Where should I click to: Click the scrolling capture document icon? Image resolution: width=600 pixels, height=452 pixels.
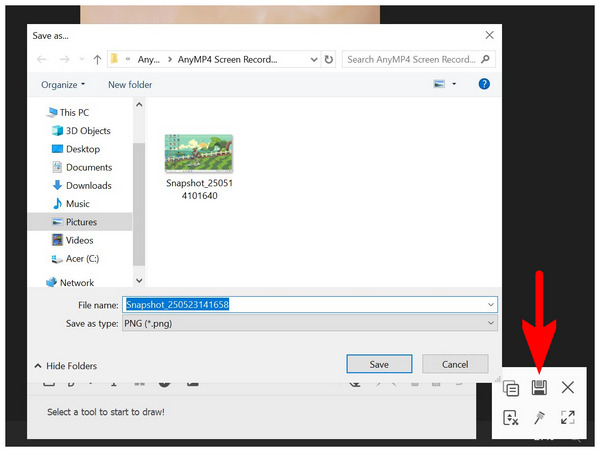(x=511, y=418)
